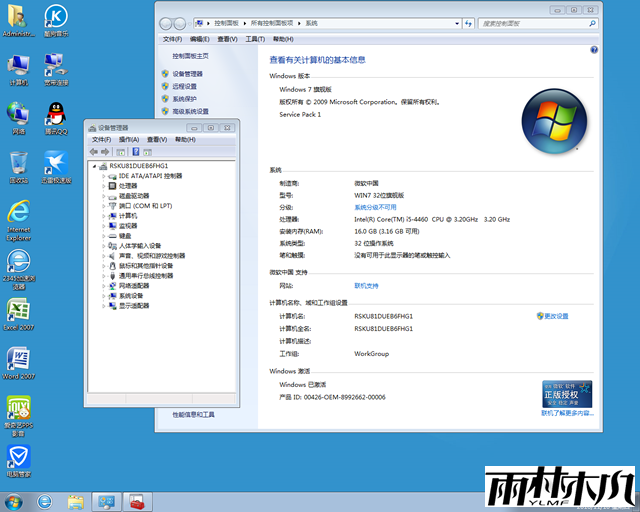Click the Back arrow in Device Manager toolbar
The image size is (640, 512).
click(x=94, y=152)
